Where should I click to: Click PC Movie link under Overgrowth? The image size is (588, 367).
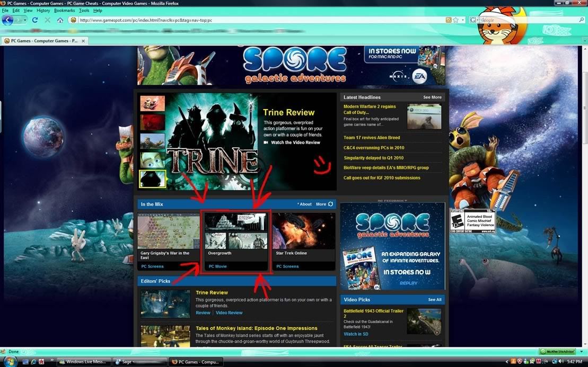tap(218, 266)
